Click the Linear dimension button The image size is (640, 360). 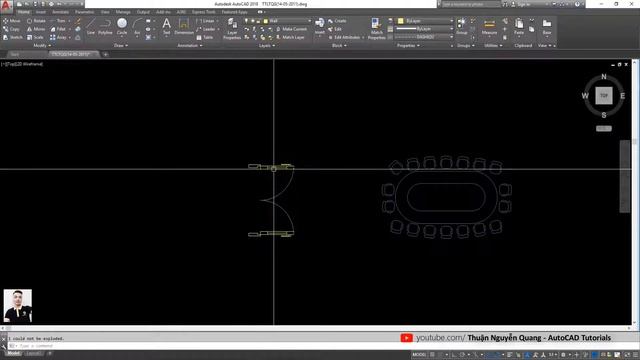(x=206, y=21)
